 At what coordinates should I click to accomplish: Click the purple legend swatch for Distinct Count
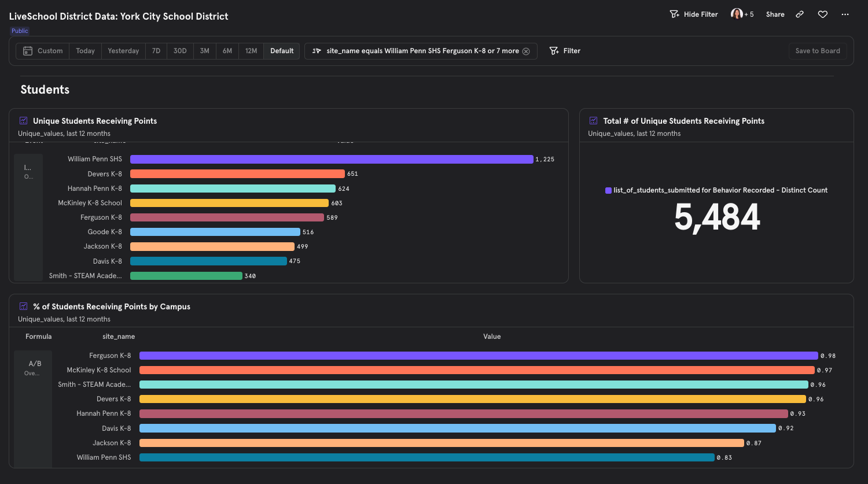[608, 190]
